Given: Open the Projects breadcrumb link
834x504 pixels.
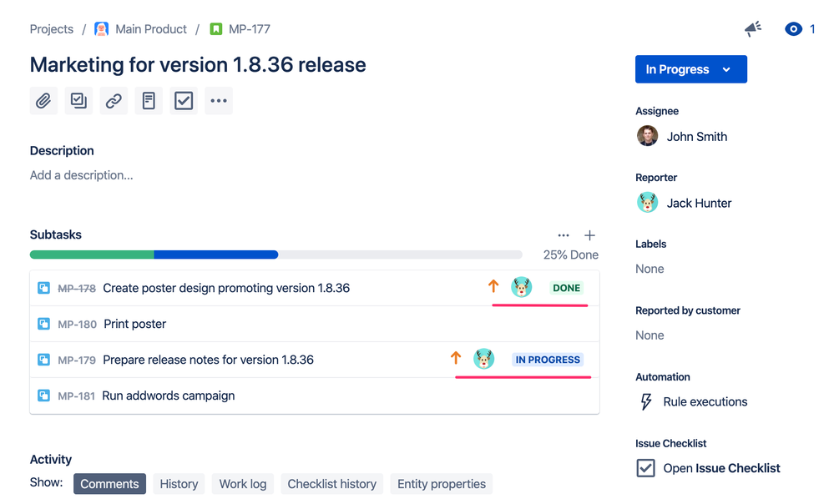Looking at the screenshot, I should click(x=51, y=28).
